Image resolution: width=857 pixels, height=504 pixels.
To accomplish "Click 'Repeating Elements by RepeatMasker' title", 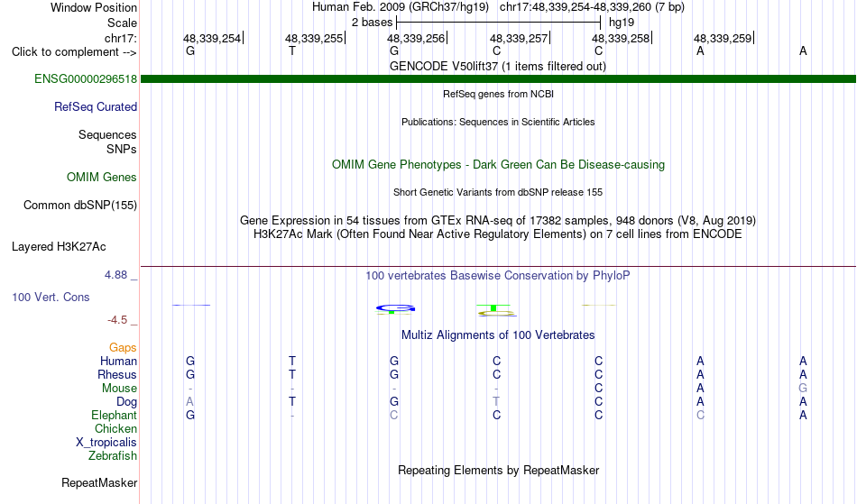I will pos(498,470).
